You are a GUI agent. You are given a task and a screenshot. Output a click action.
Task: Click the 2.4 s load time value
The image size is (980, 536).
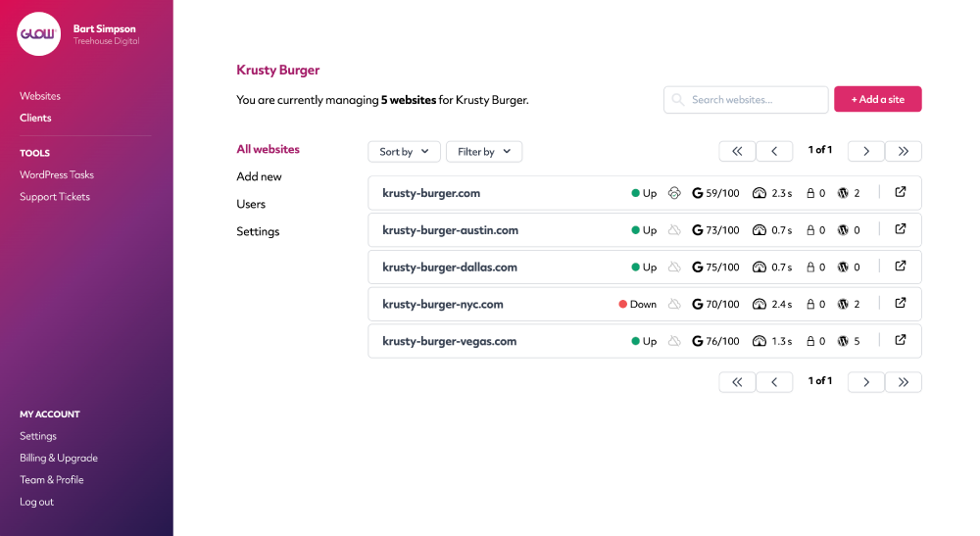[x=782, y=304]
